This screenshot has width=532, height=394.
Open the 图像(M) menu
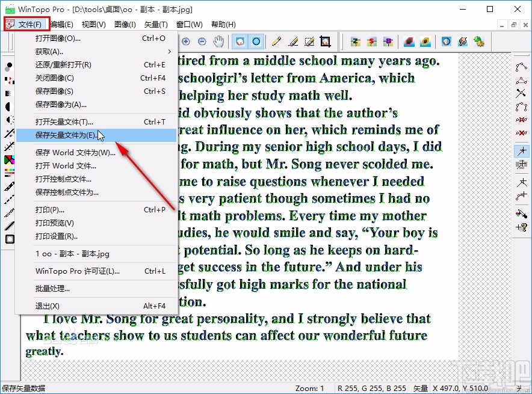click(x=125, y=24)
